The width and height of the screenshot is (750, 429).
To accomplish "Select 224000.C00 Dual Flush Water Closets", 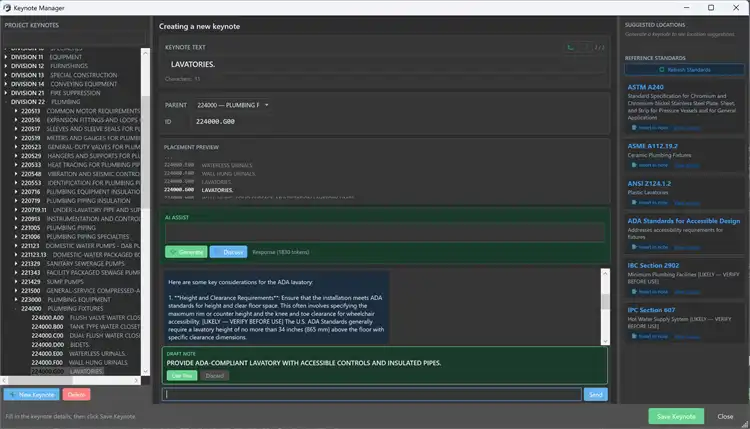I will (x=86, y=335).
